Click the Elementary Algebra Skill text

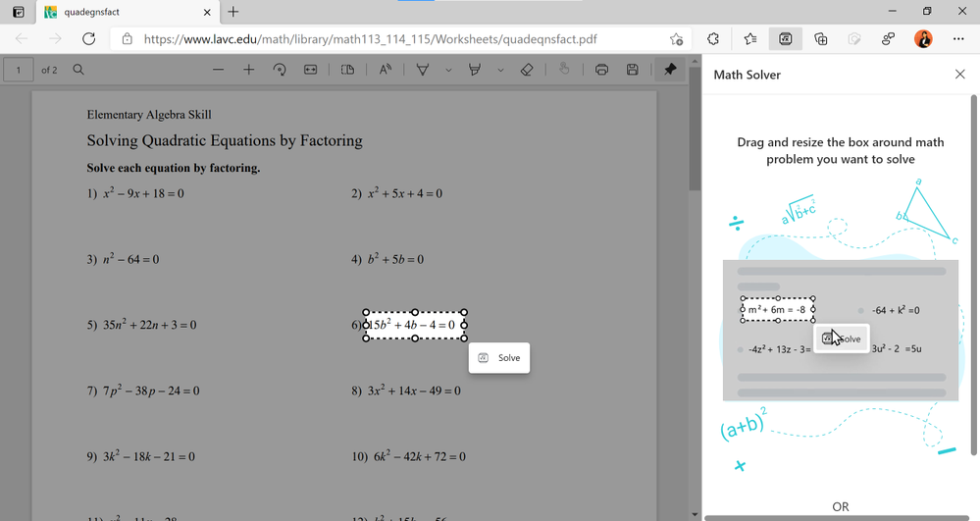coord(149,115)
